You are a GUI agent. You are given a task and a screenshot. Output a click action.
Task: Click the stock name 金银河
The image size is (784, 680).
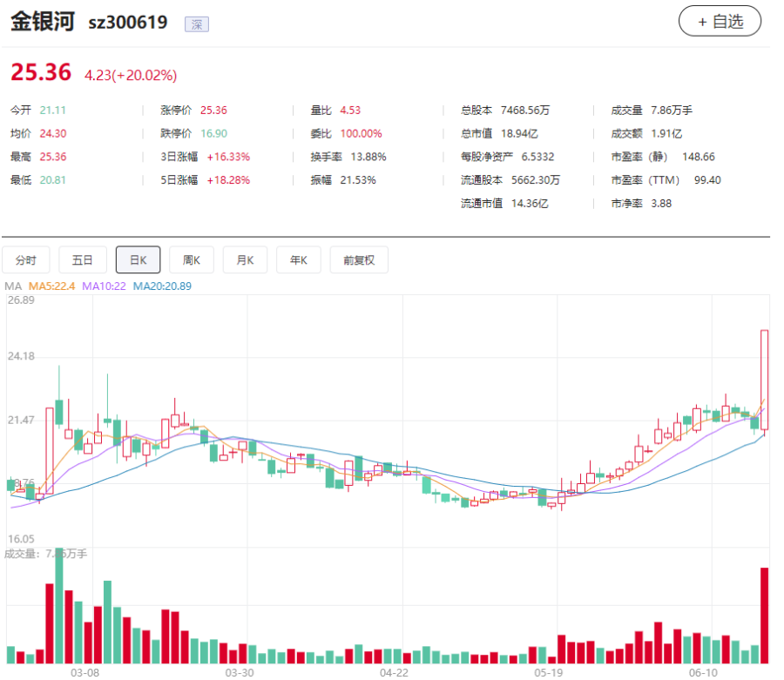(x=43, y=22)
